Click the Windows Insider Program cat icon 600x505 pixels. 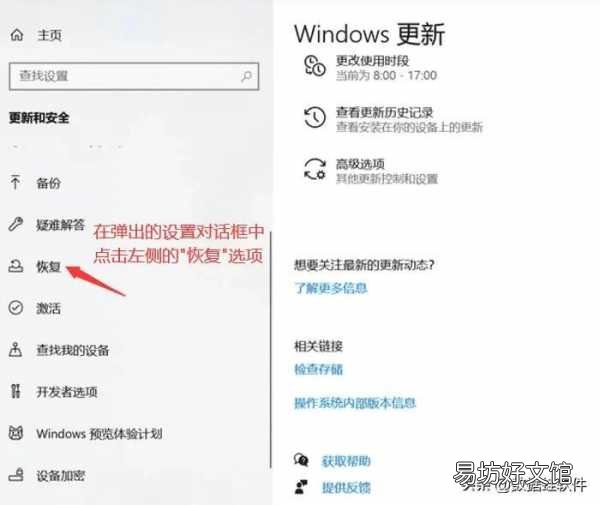click(16, 433)
